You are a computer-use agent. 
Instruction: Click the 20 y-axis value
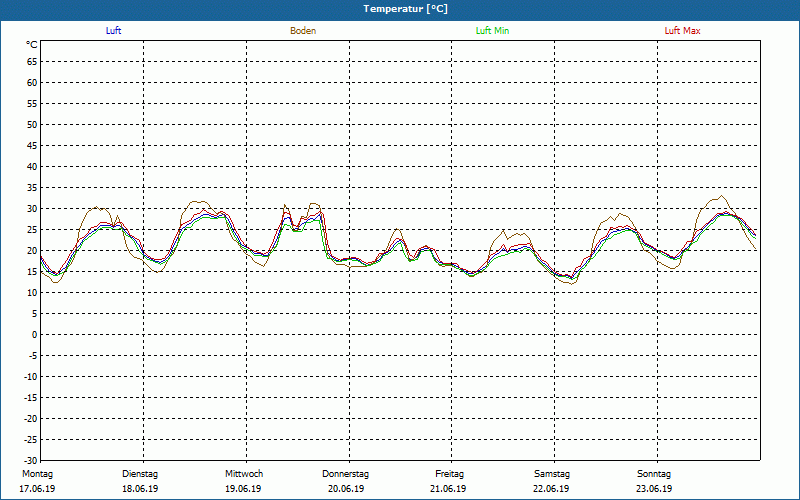tap(32, 251)
